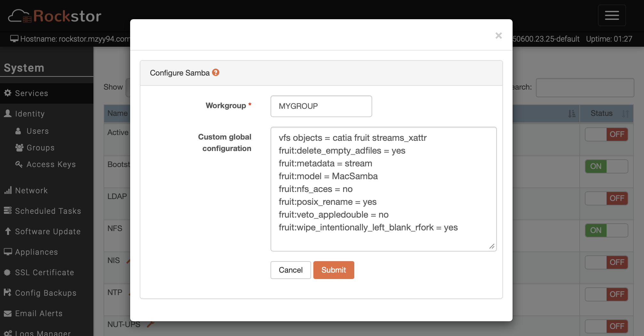This screenshot has width=644, height=336.
Task: Open the hamburger navigation menu
Action: coord(612,15)
